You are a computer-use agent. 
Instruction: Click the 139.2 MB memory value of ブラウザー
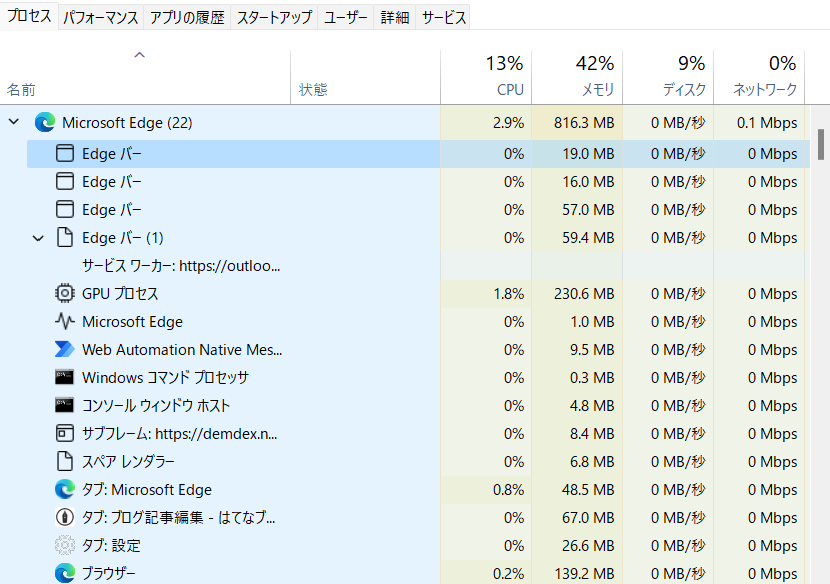pyautogui.click(x=584, y=574)
